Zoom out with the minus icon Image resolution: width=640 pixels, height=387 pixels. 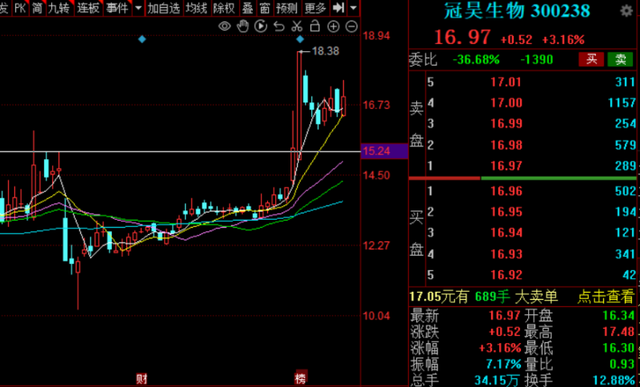tap(351, 27)
